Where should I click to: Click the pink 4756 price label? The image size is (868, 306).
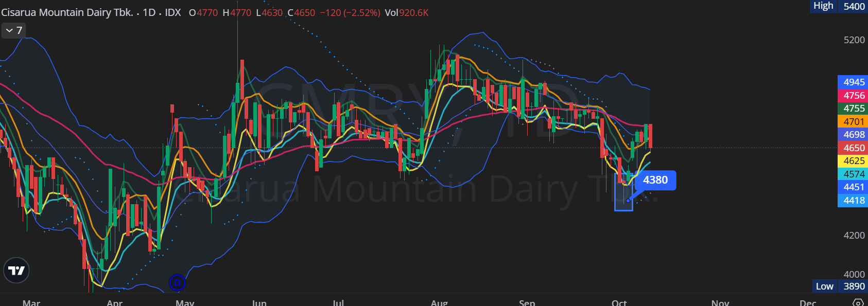853,96
